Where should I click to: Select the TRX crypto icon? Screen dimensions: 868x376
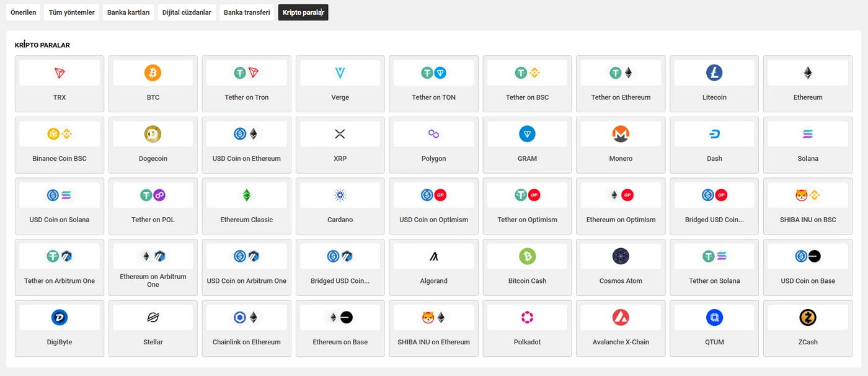point(60,73)
